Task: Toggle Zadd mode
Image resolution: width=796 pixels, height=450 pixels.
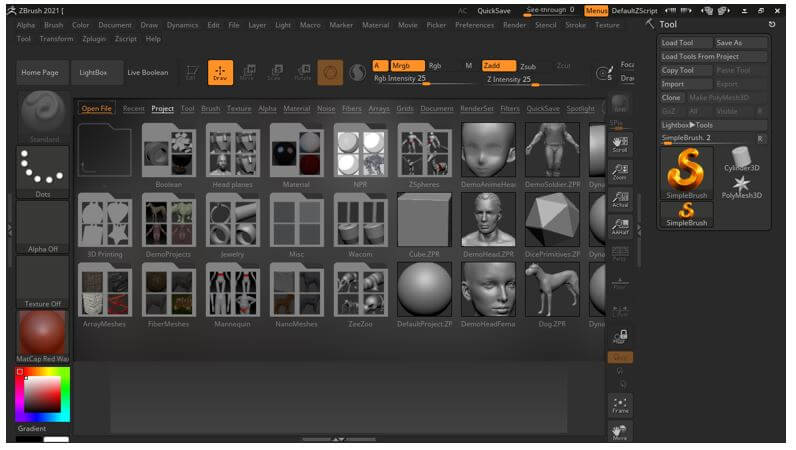Action: (x=498, y=66)
